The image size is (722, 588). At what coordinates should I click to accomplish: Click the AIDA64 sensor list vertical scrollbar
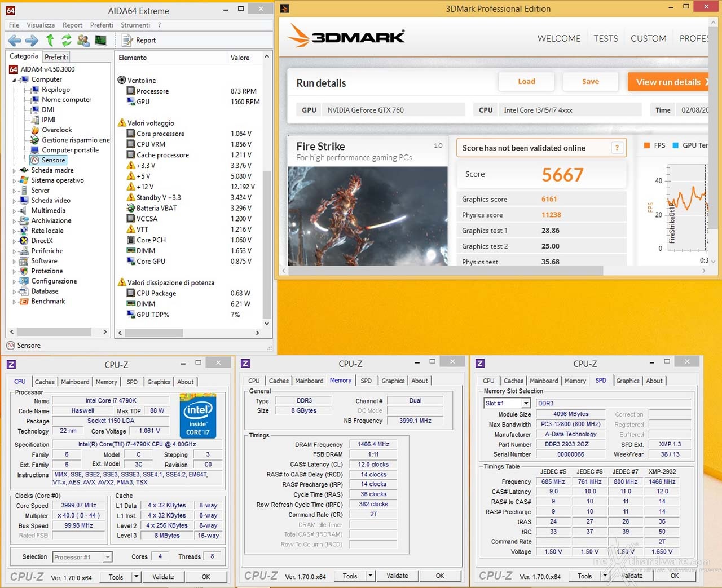[267, 189]
